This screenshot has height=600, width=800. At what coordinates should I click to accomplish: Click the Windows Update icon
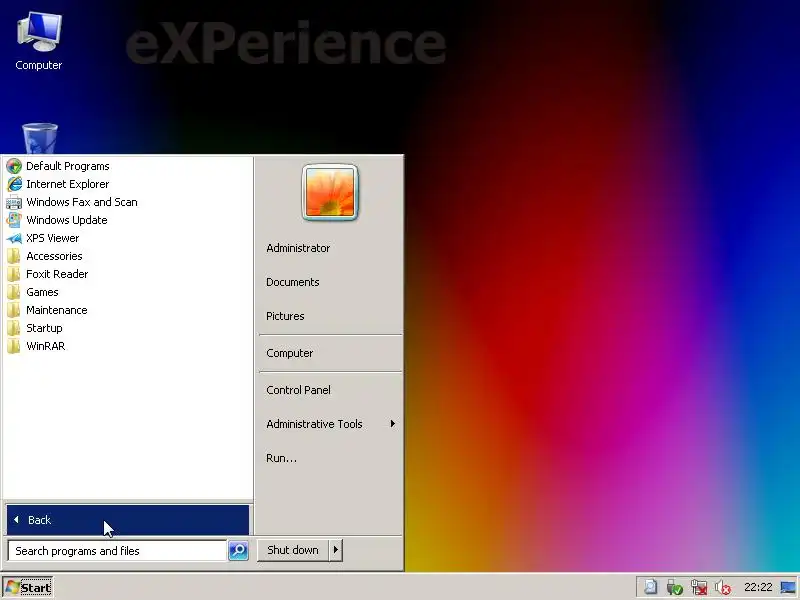click(14, 220)
